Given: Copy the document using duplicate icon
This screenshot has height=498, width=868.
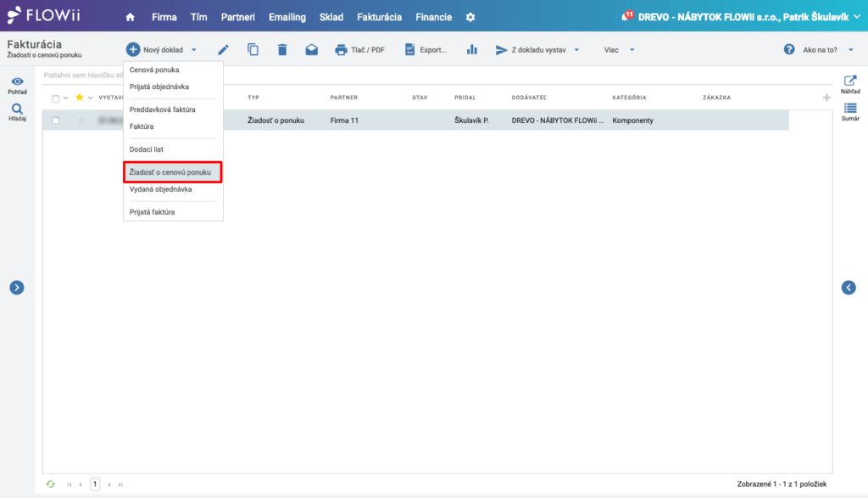Looking at the screenshot, I should coord(253,50).
